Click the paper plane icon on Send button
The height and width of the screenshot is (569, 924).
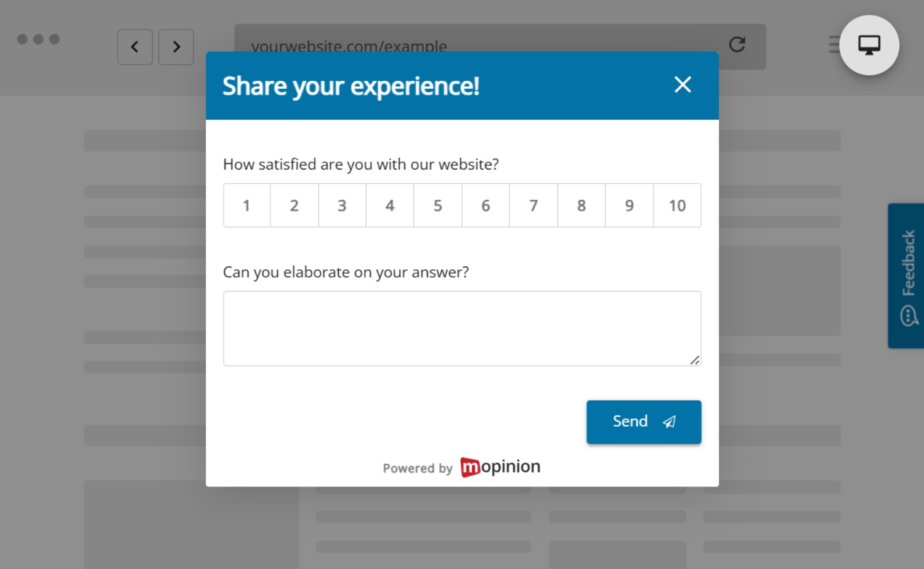(670, 422)
